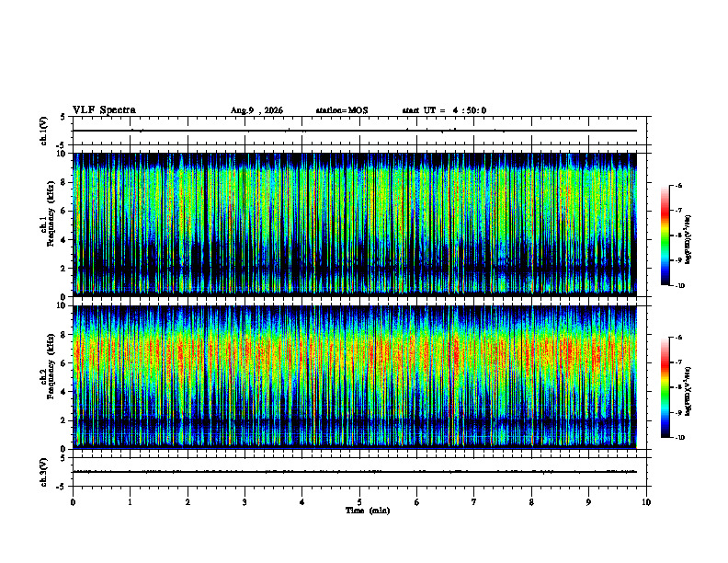Click the "10" tick label on the time axis
The width and height of the screenshot is (728, 563).
tap(646, 502)
